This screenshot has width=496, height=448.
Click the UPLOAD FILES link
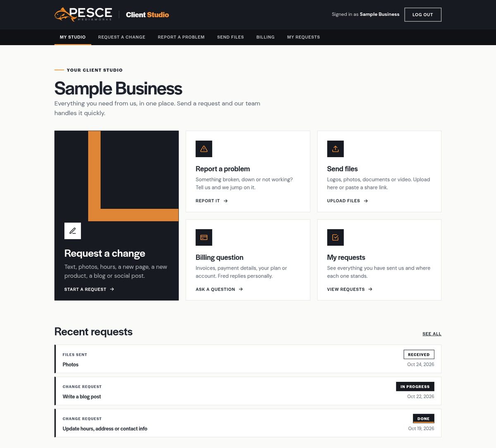[x=348, y=201]
